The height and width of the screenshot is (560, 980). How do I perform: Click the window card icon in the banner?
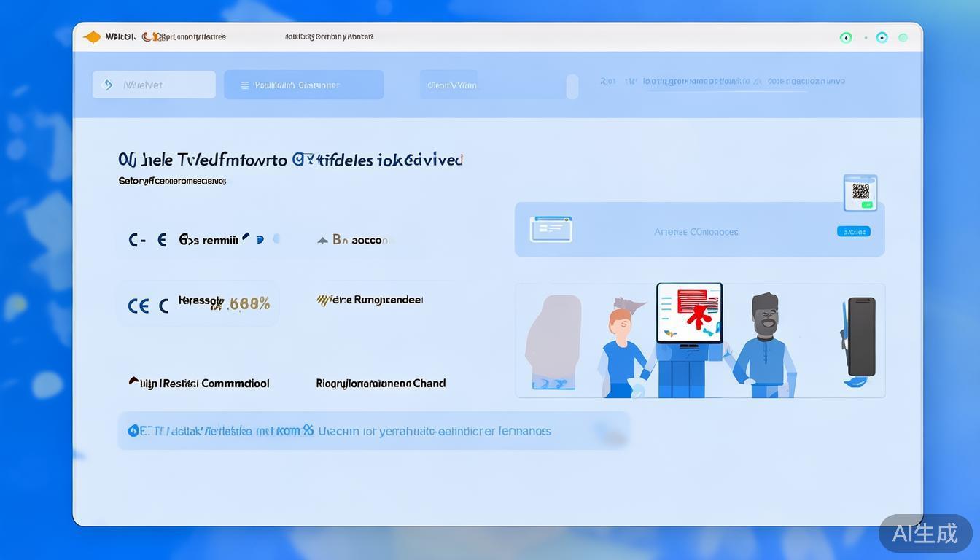(x=551, y=229)
